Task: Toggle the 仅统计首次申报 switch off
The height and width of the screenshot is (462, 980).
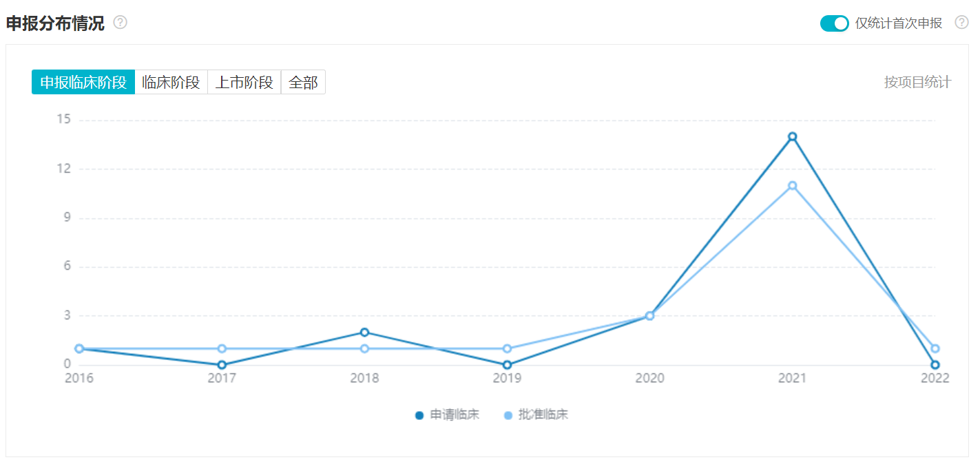Action: click(x=834, y=23)
